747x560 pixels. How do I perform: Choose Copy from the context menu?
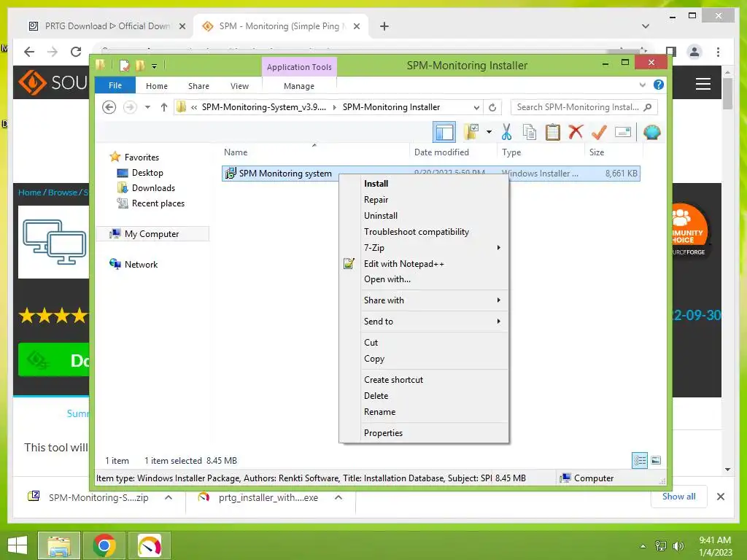click(424, 359)
